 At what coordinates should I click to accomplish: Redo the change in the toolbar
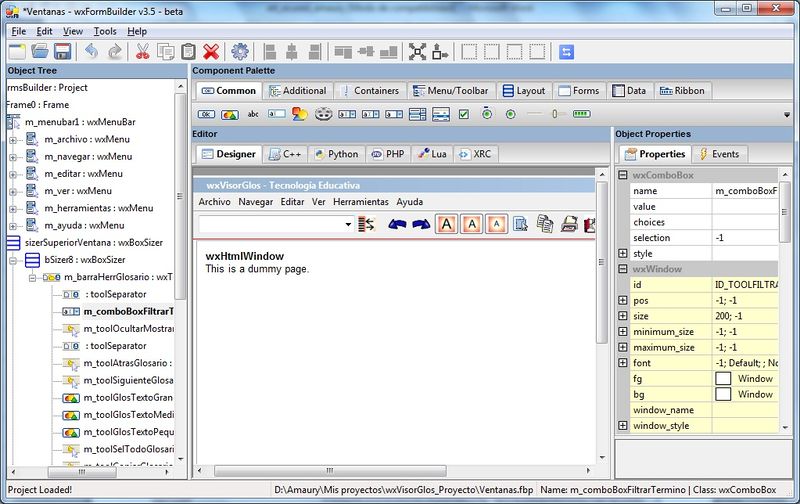point(114,52)
